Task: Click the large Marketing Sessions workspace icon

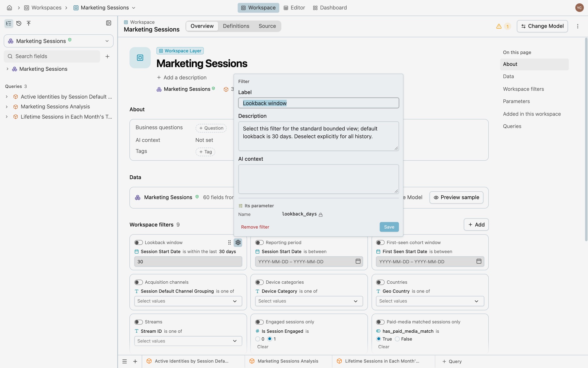Action: [x=140, y=58]
